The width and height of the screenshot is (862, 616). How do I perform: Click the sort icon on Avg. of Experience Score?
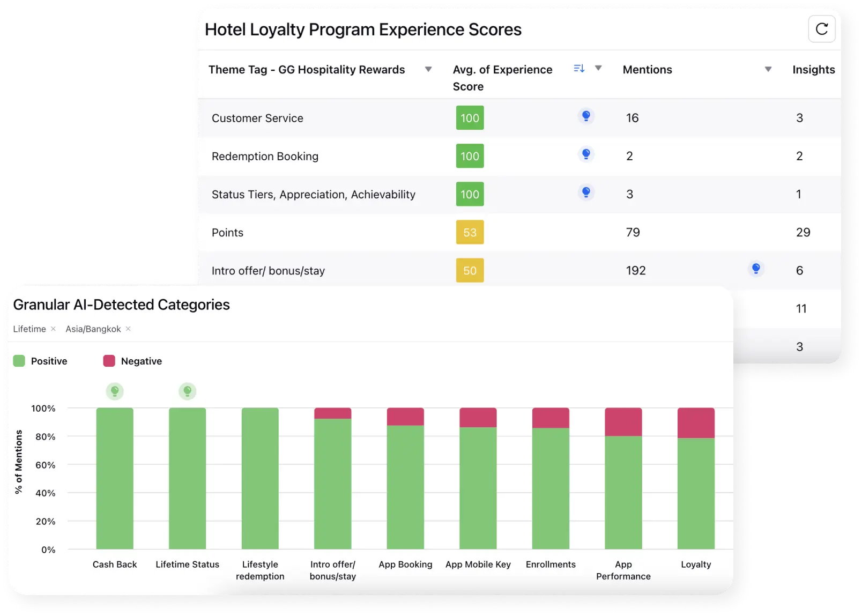(x=579, y=69)
